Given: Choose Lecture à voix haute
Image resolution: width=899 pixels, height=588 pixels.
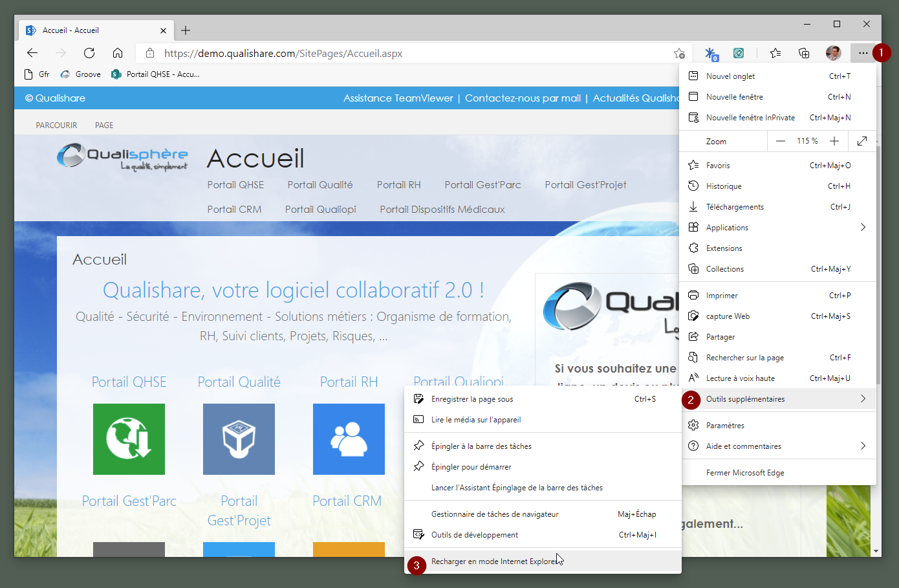Looking at the screenshot, I should pos(777,378).
